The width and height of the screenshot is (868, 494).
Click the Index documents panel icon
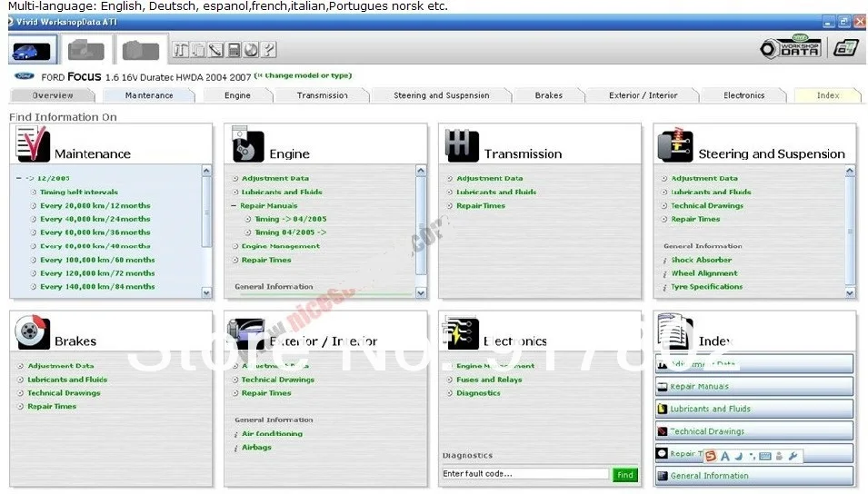pos(674,332)
